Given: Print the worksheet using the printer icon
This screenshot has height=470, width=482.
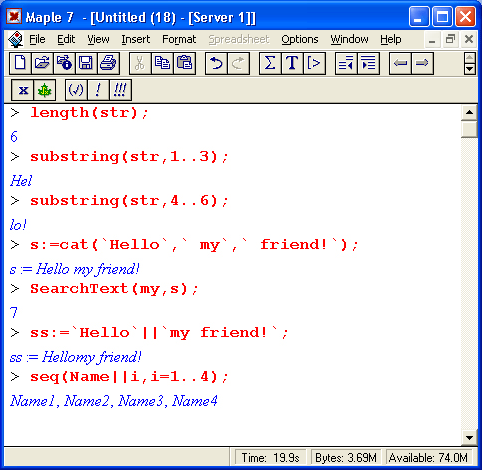Looking at the screenshot, I should pos(108,63).
